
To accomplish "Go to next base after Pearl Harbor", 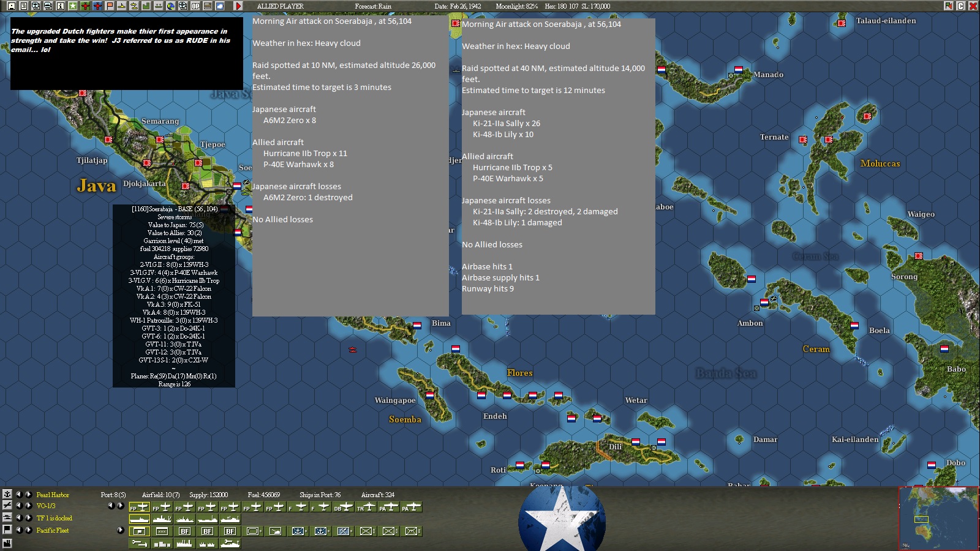I will click(28, 494).
